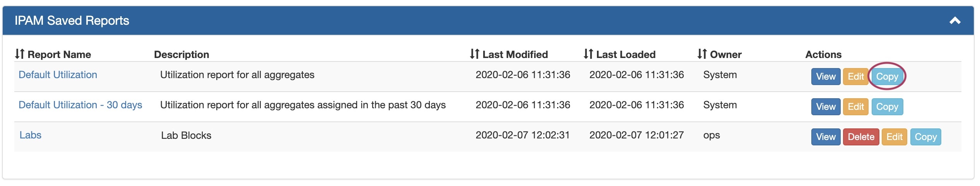Edit the Default Utilization report
980x186 pixels.
tap(855, 77)
